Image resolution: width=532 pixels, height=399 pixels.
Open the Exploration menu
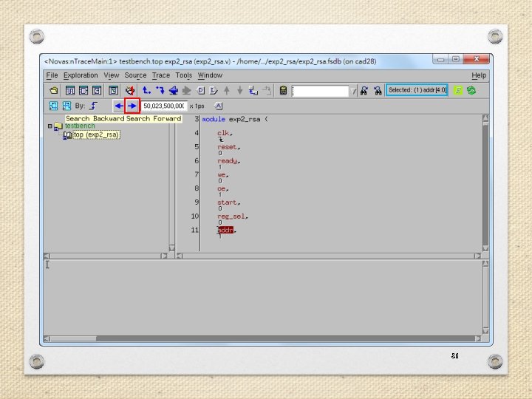81,75
